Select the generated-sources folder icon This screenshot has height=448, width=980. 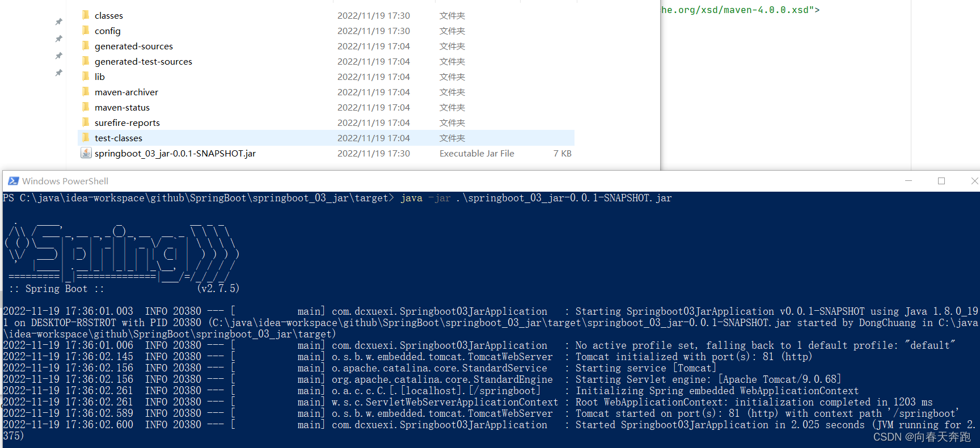[86, 45]
